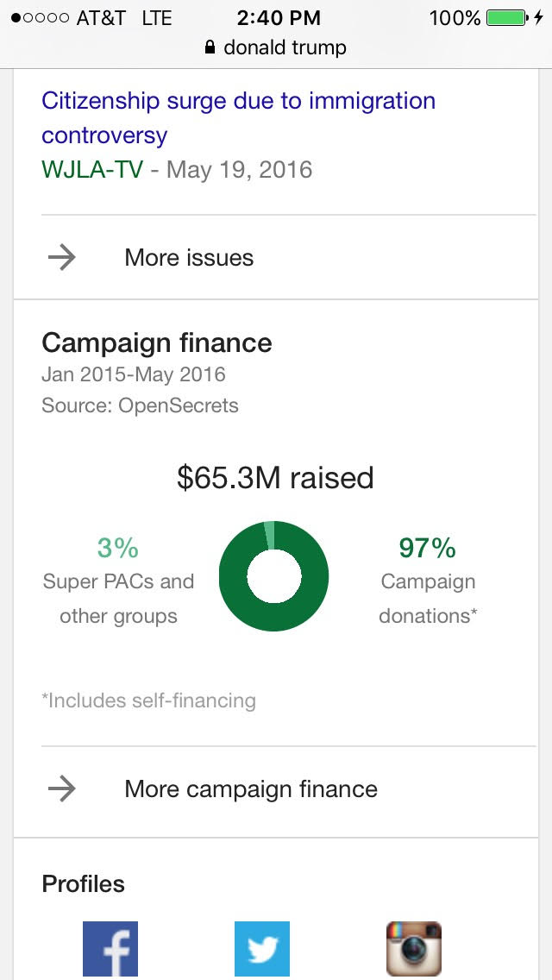Tap the WJLA-TV source label
The height and width of the screenshot is (980, 552).
[x=91, y=168]
